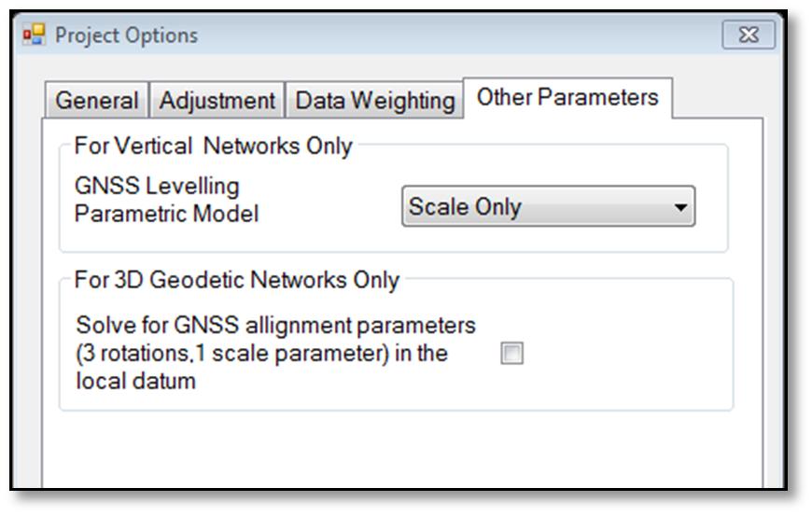This screenshot has width=812, height=516.
Task: Click the arrow on the Scale Only dropdown
Action: point(680,207)
